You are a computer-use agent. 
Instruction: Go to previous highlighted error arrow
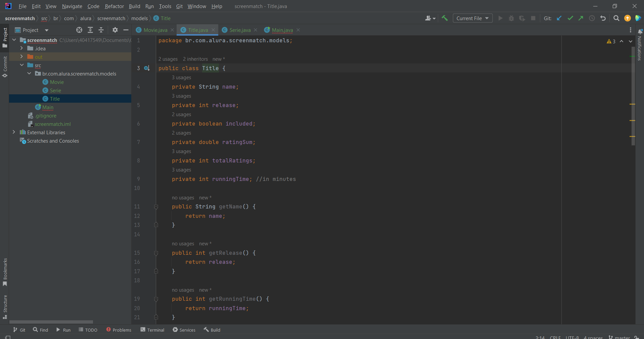(x=622, y=41)
